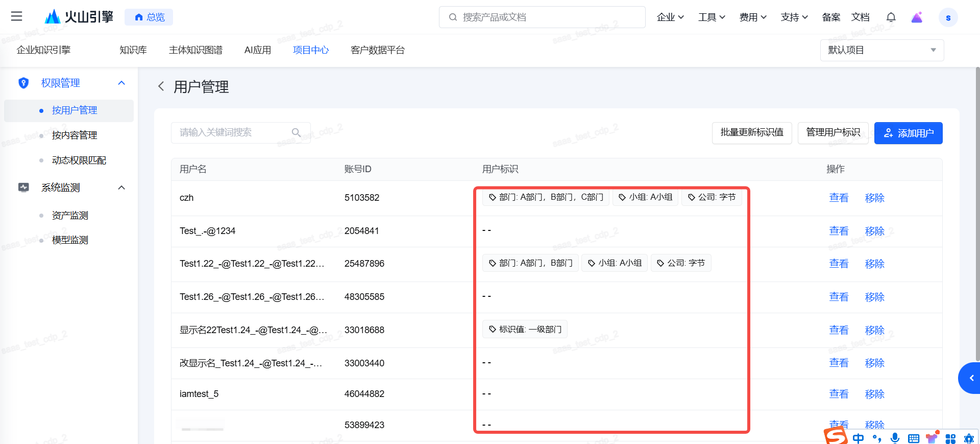Select 按内容管理 in sidebar
Image resolution: width=980 pixels, height=444 pixels.
75,135
